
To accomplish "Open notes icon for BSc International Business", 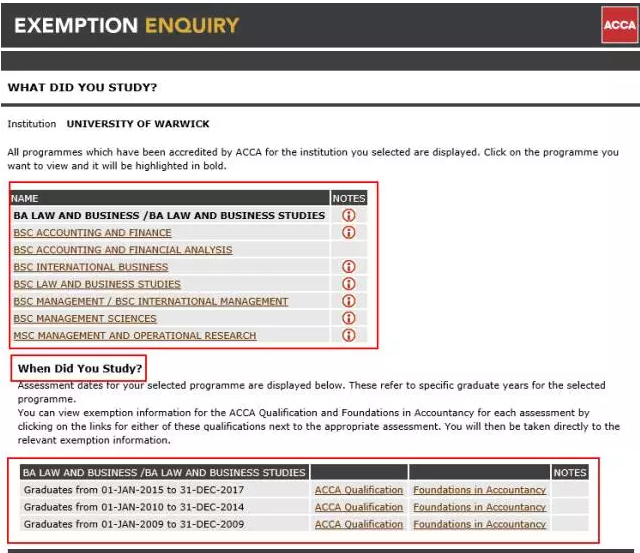I will click(x=349, y=267).
